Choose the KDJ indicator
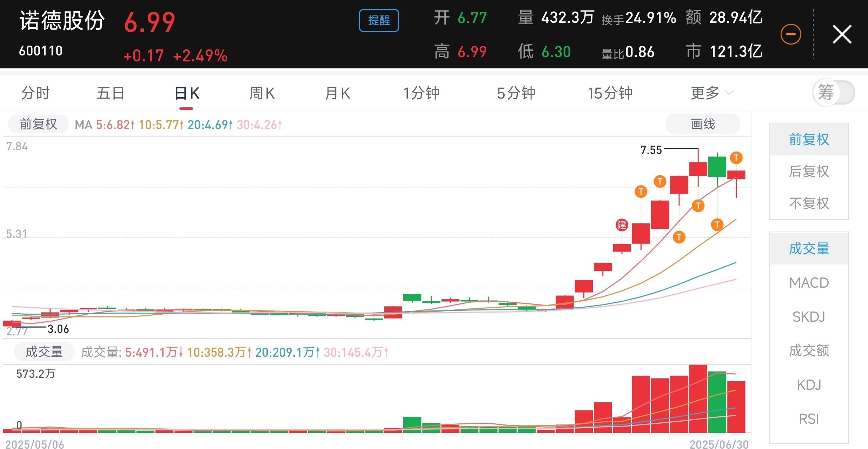 [809, 385]
